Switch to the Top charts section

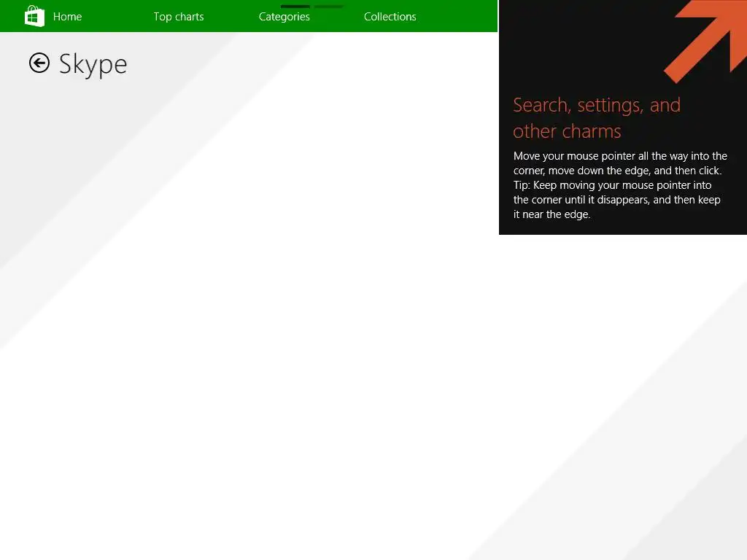pos(179,17)
